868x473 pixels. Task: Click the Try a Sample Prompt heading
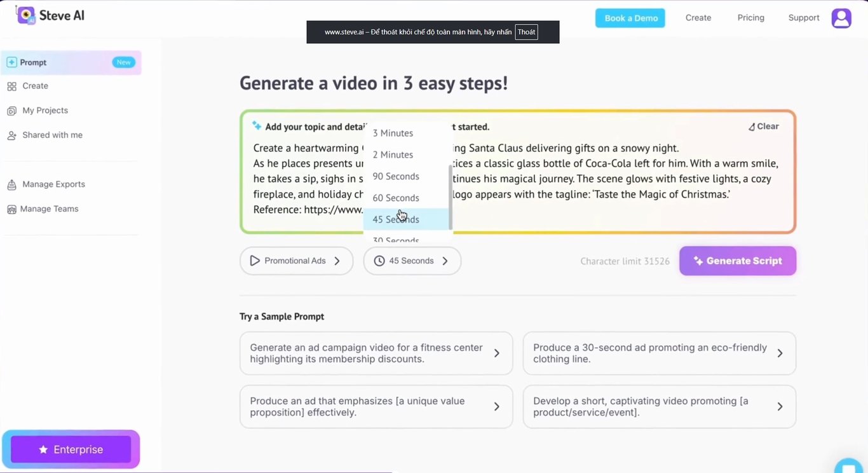(x=281, y=317)
